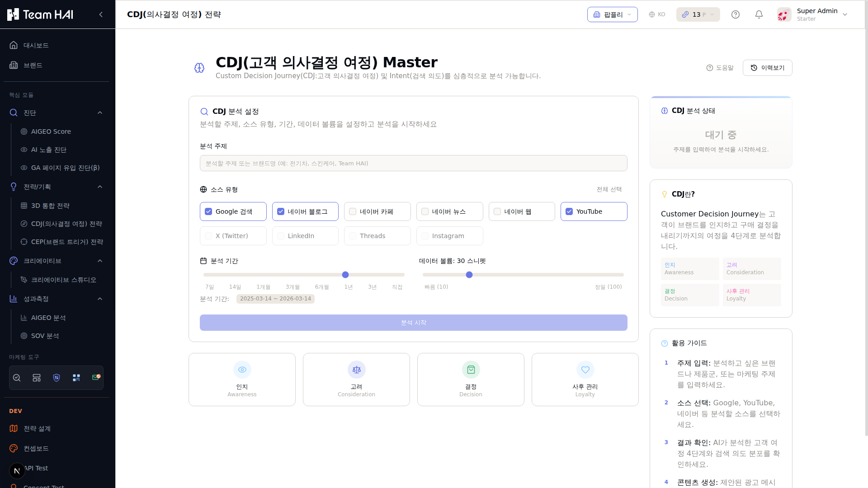868x488 pixels.
Task: Open the help question mark icon in header
Action: pos(736,14)
